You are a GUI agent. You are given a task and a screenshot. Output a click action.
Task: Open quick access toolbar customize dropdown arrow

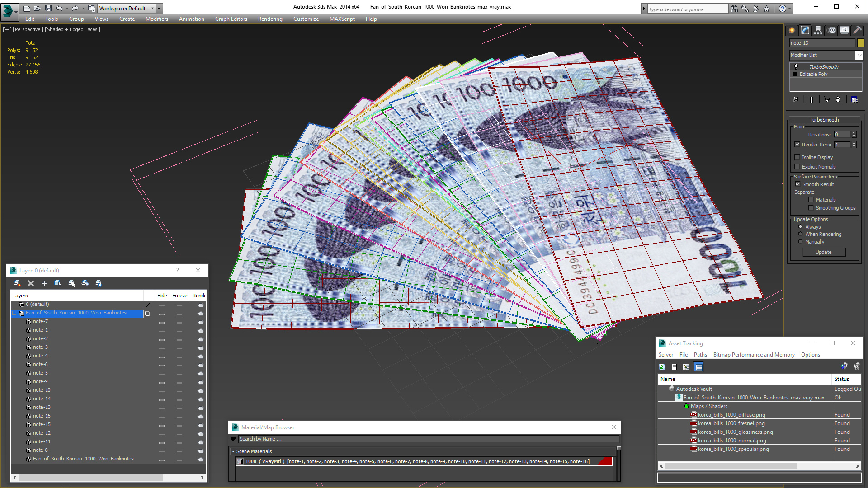159,9
